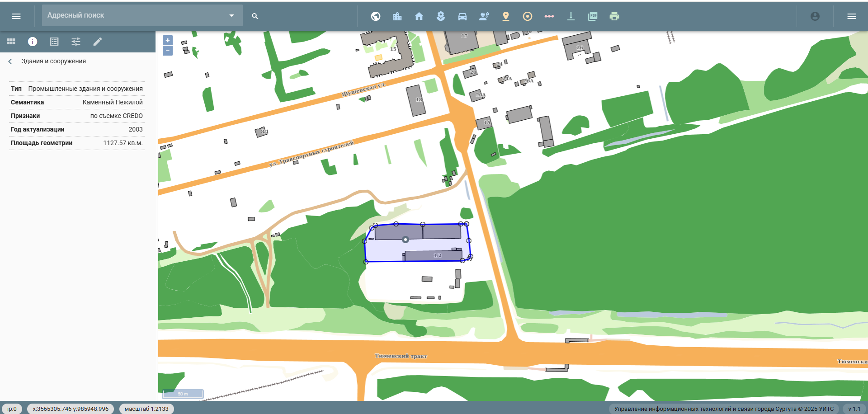
Task: Click the download arrow icon
Action: (x=571, y=16)
